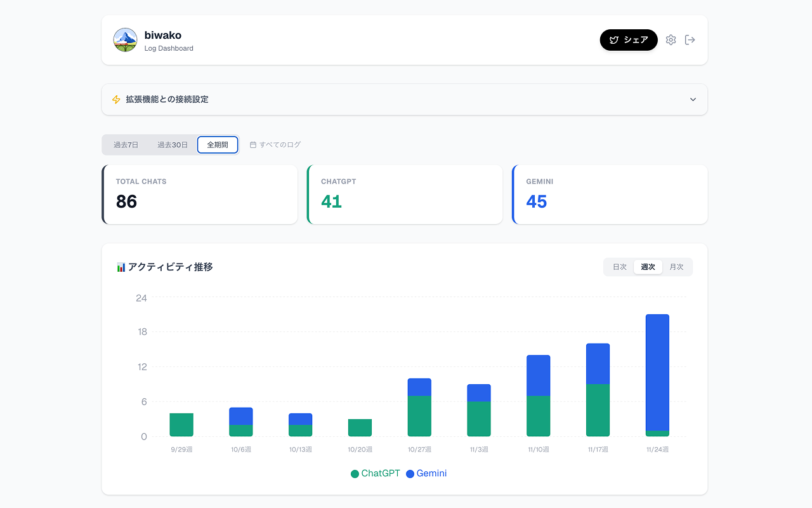812x508 pixels.
Task: Open the すべてのログ link
Action: click(275, 145)
